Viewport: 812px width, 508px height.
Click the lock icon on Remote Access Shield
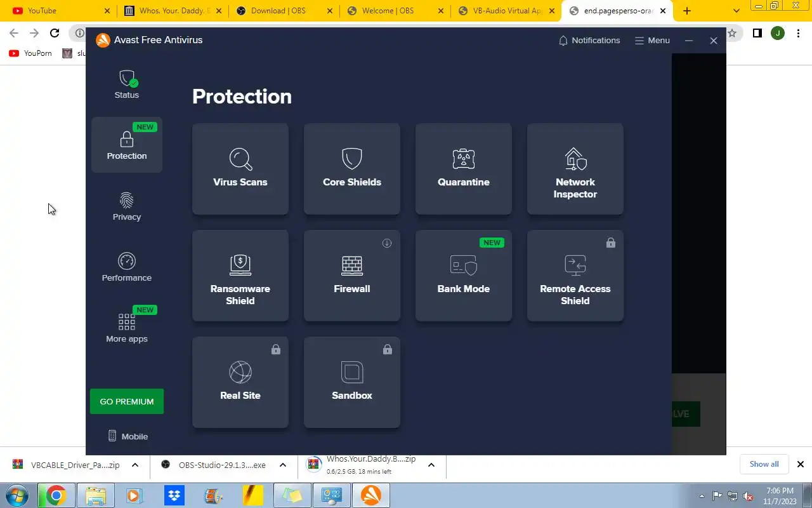coord(610,243)
